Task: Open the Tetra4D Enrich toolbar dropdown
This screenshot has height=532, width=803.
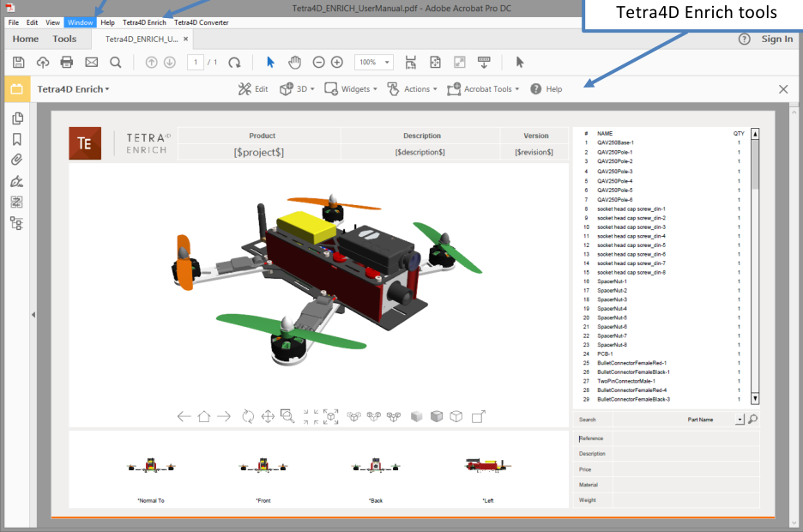Action: pyautogui.click(x=73, y=89)
